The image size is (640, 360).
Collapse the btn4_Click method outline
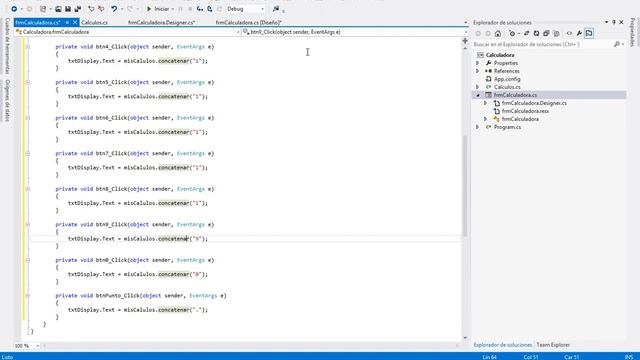28,47
